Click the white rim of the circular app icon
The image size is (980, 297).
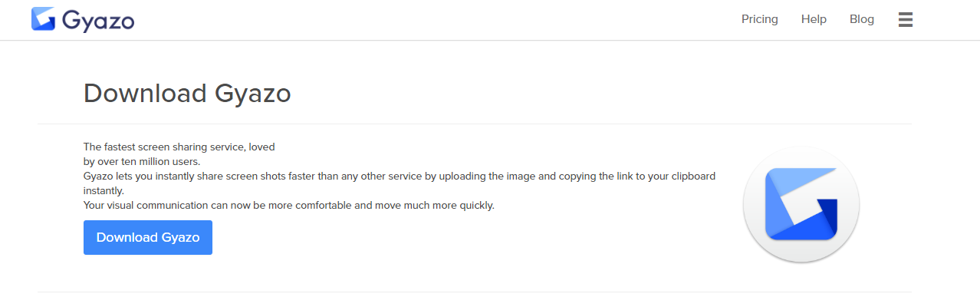pyautogui.click(x=801, y=154)
